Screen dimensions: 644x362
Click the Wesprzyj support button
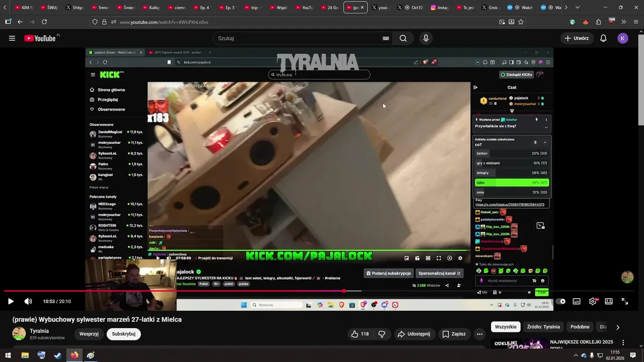click(x=89, y=334)
